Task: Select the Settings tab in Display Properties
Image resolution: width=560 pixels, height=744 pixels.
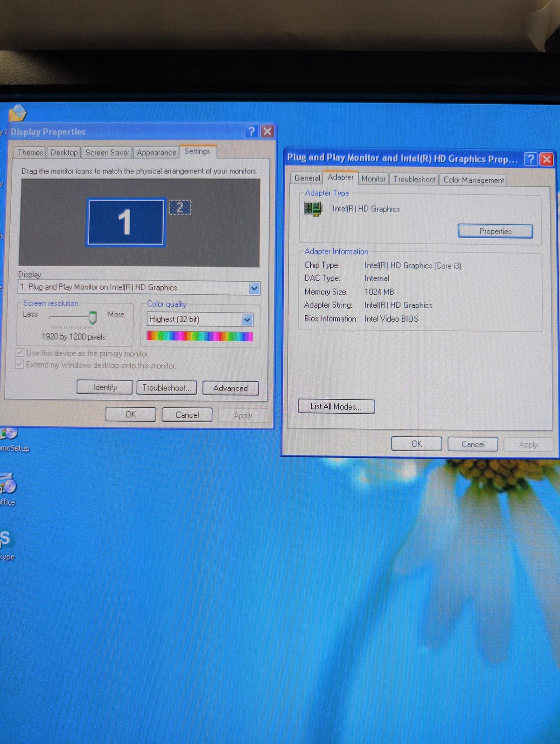Action: (197, 151)
